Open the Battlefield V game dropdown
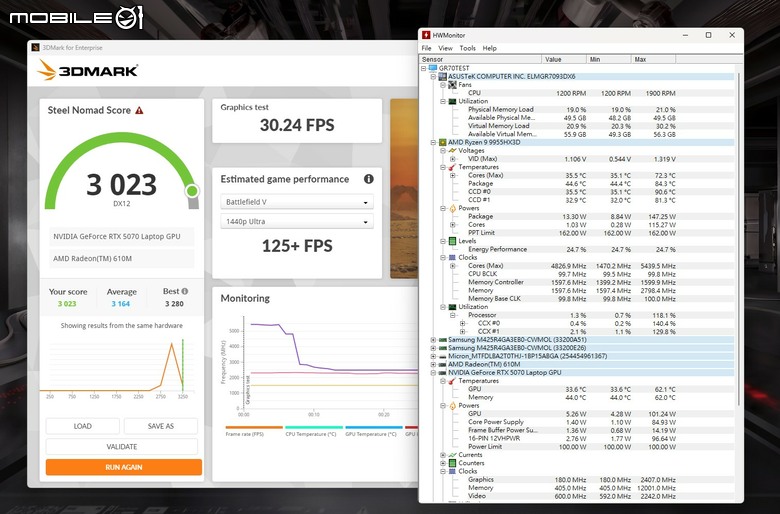The image size is (780, 514). (297, 202)
